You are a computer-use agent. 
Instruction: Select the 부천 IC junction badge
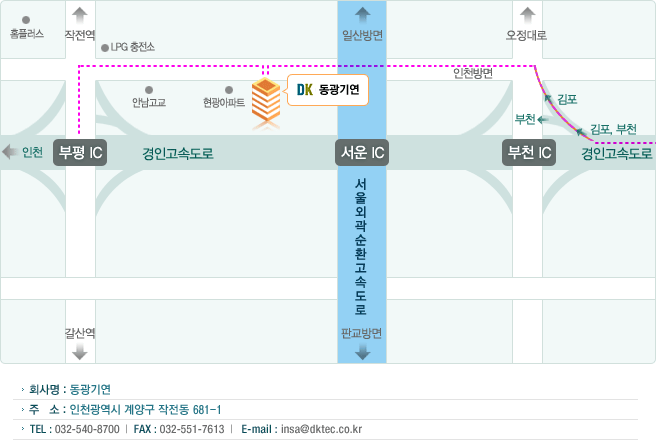tap(529, 153)
